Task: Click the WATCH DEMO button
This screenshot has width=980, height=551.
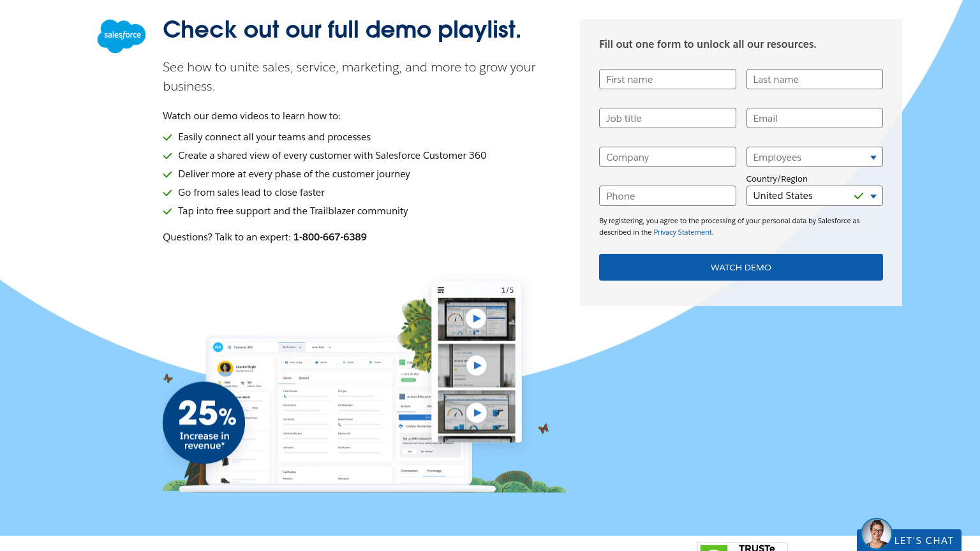Action: tap(741, 267)
